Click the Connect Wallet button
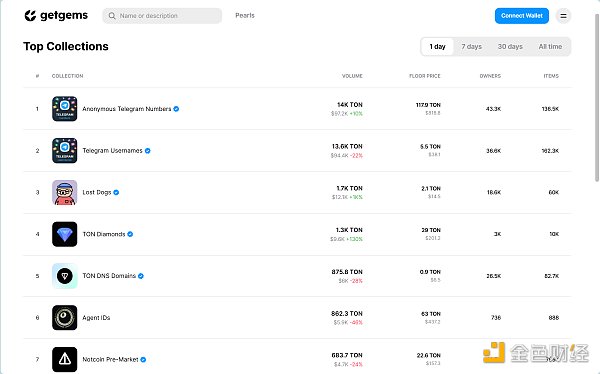600x374 pixels. (x=522, y=16)
